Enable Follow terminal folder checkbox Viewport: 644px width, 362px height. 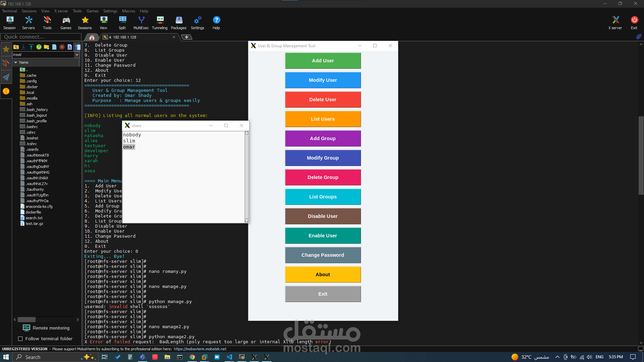(20, 339)
